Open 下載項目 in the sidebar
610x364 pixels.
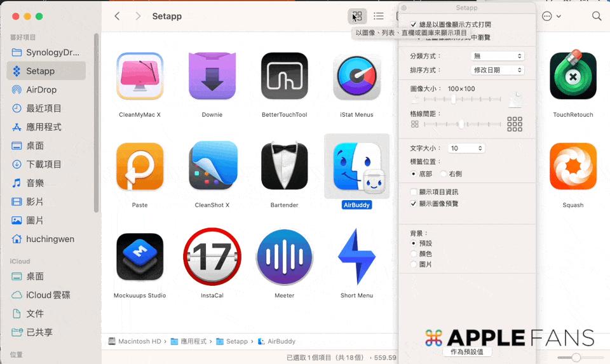[x=46, y=165]
